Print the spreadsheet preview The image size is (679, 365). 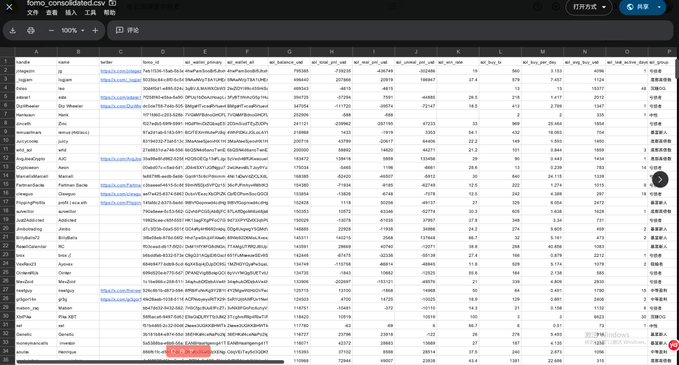coord(31,30)
